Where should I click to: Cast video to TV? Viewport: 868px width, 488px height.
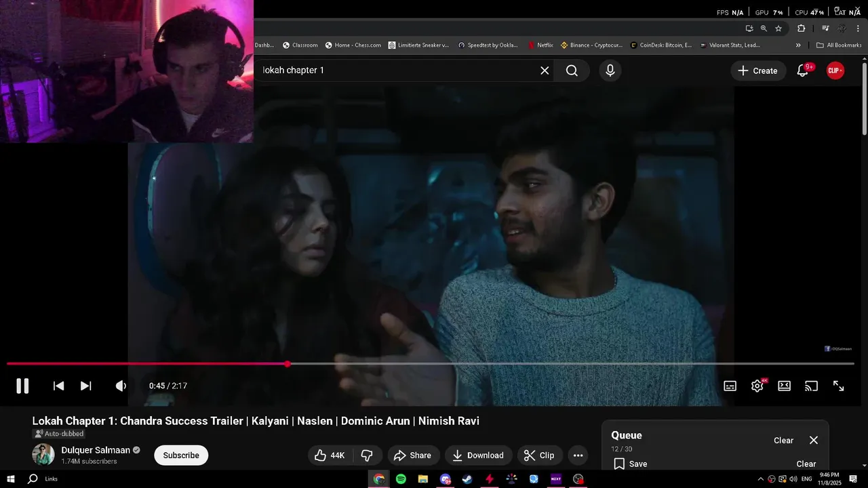coord(811,386)
